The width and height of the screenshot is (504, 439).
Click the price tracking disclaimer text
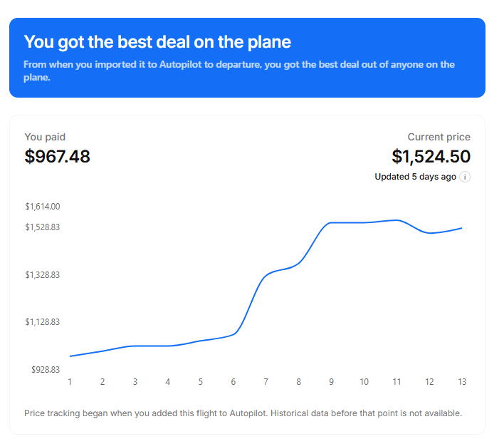pos(243,413)
